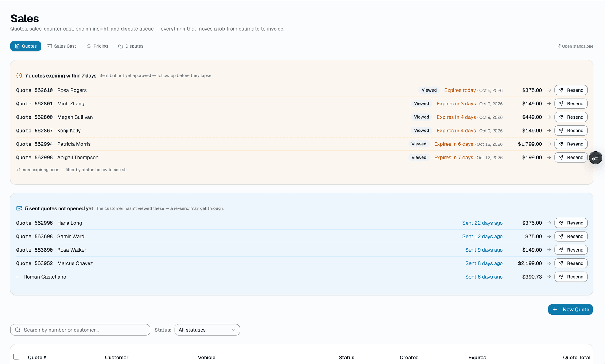The height and width of the screenshot is (364, 605).
Task: Resend quote to Marcus Chavez
Action: (571, 263)
